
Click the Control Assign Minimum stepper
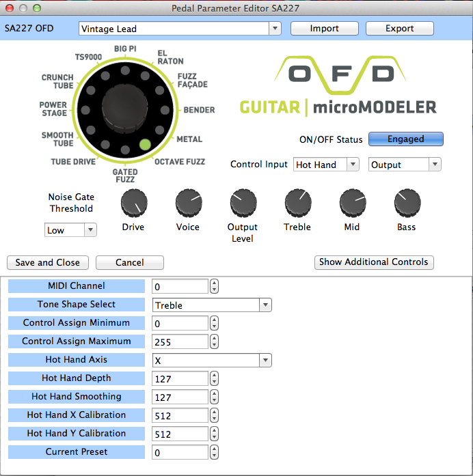pos(214,323)
